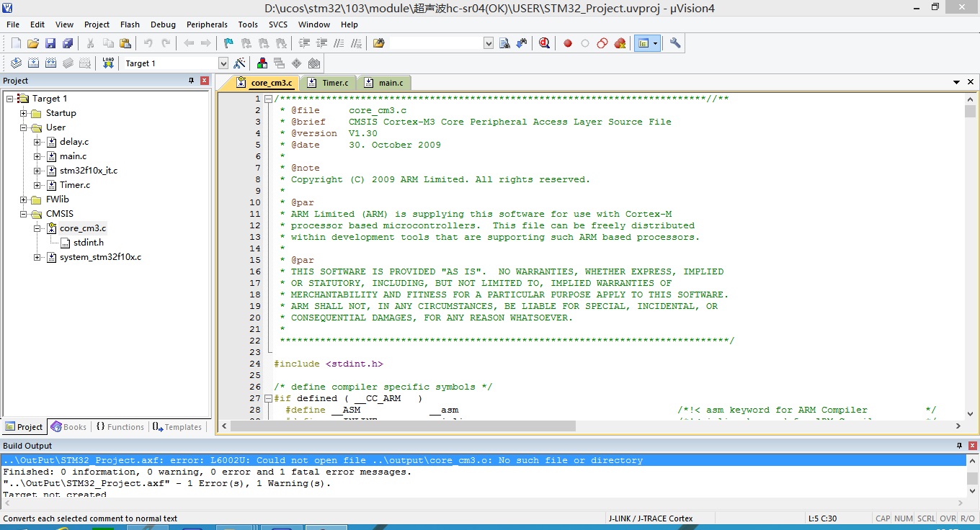Click the Unindent selected lines icon
Image resolution: width=980 pixels, height=530 pixels.
(321, 43)
